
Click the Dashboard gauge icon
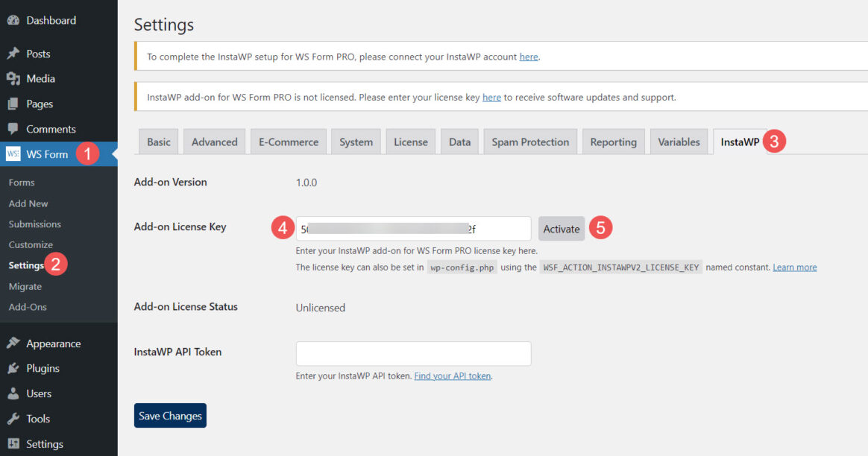(13, 20)
